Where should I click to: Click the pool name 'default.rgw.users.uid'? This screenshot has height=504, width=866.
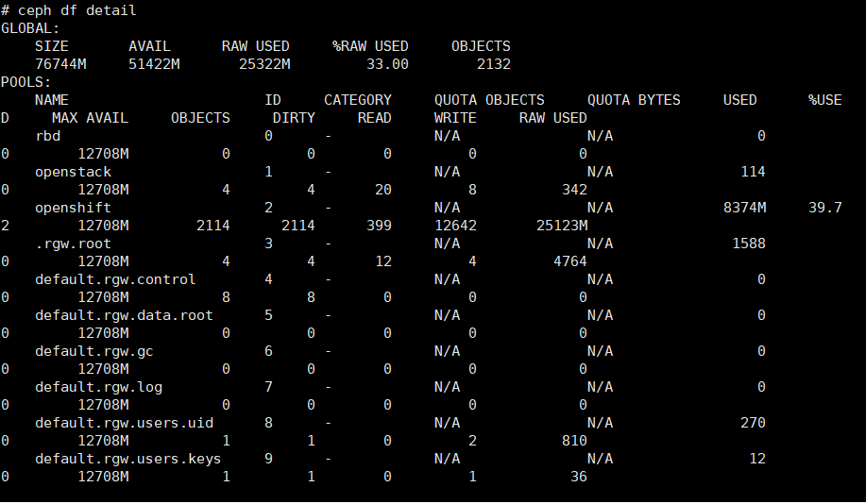click(125, 423)
